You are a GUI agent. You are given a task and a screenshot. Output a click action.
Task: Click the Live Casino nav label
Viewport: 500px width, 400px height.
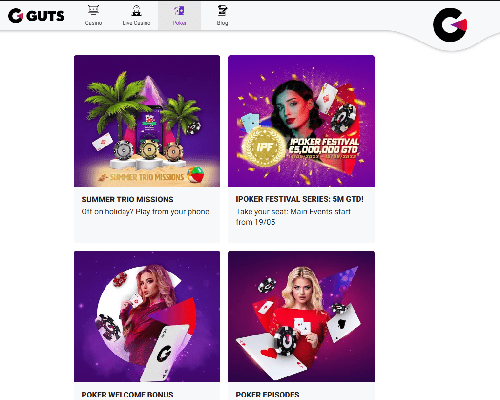click(136, 23)
